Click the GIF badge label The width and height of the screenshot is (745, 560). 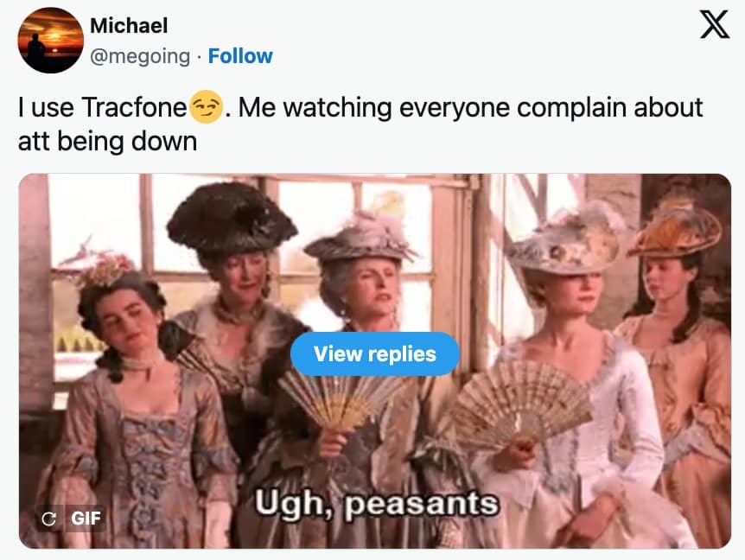click(86, 519)
